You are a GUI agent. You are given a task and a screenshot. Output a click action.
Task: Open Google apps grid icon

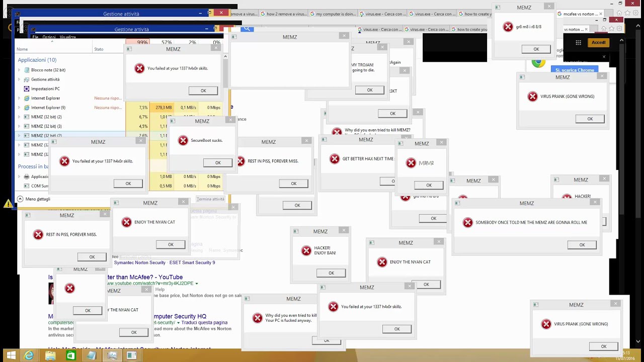(x=579, y=43)
